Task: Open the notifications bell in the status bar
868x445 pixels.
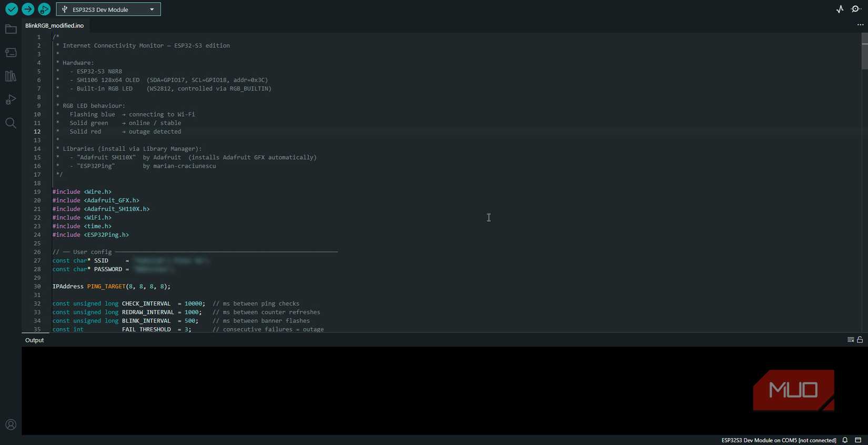Action: click(x=845, y=440)
